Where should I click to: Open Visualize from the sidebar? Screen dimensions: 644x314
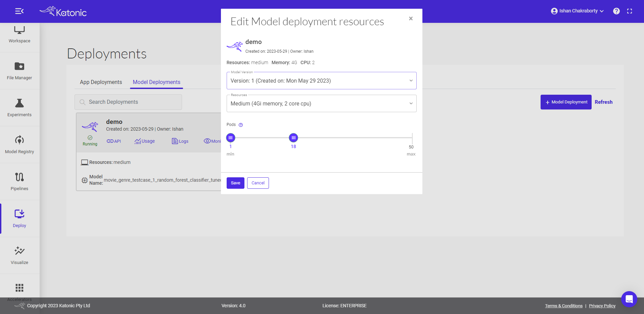(19, 256)
